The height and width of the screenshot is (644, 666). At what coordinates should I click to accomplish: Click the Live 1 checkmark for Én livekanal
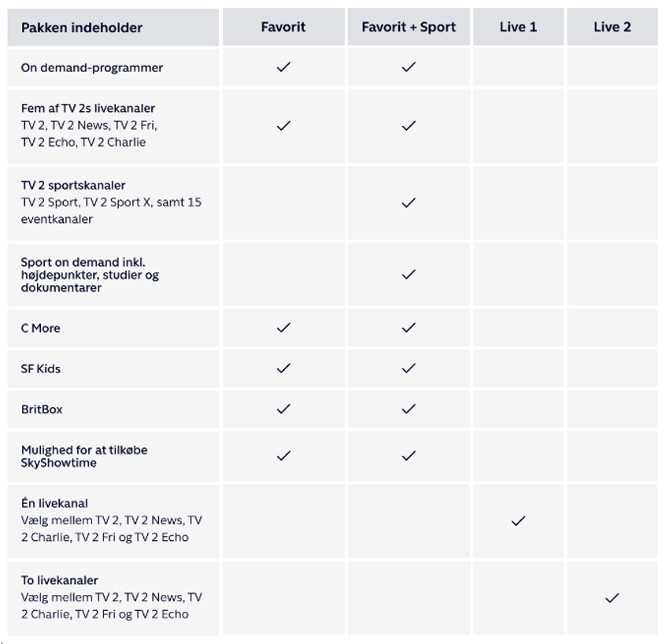pos(518,520)
